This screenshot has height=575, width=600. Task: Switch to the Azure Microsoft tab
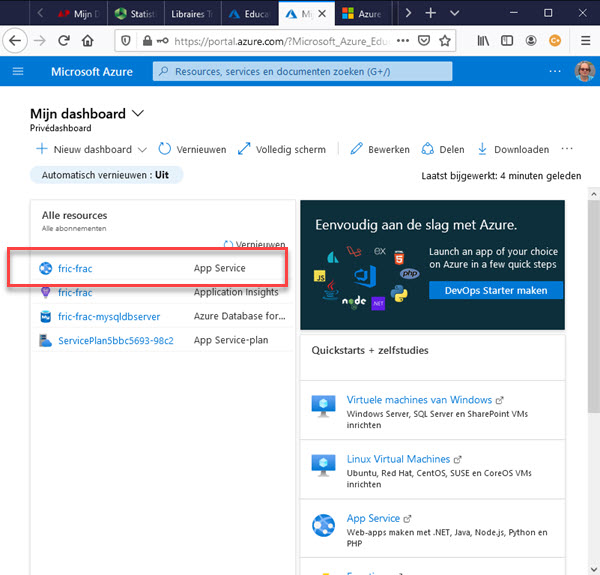(x=363, y=14)
